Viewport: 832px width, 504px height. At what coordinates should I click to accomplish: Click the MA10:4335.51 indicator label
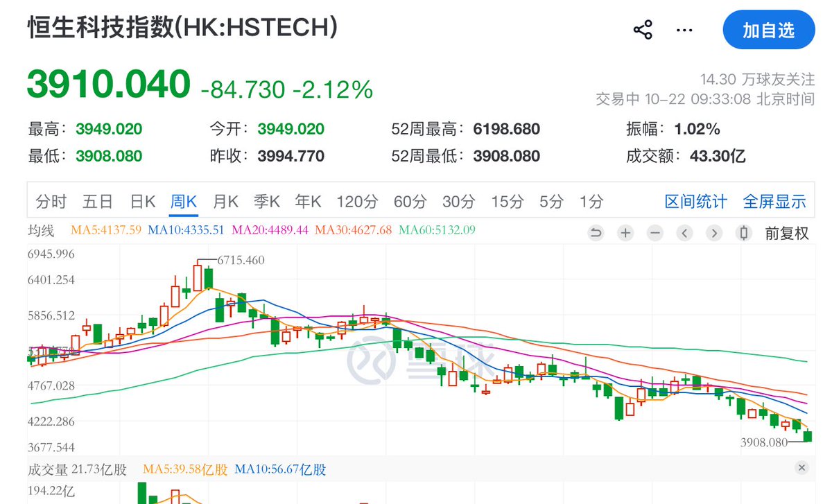pyautogui.click(x=186, y=230)
